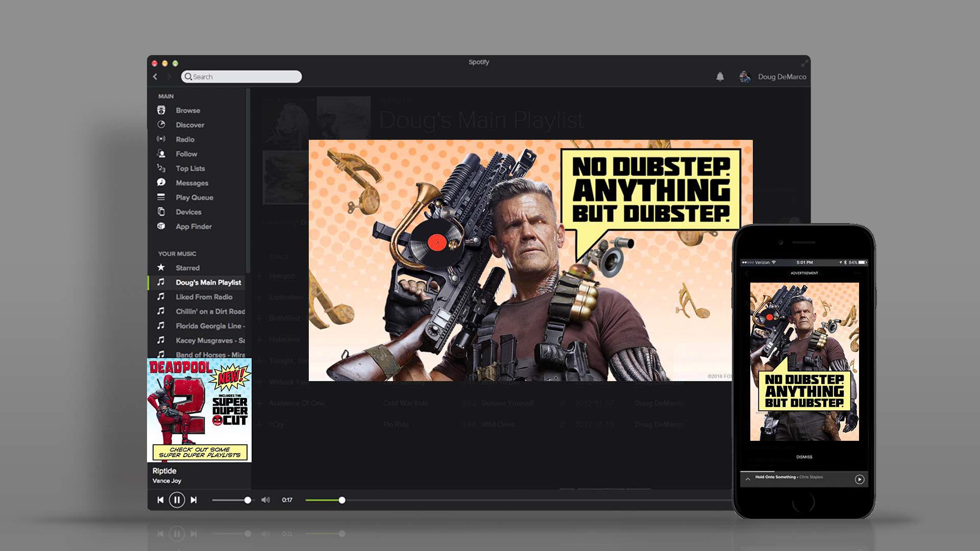Viewport: 980px width, 551px height.
Task: Go back with left chevron arrow
Action: pos(155,77)
